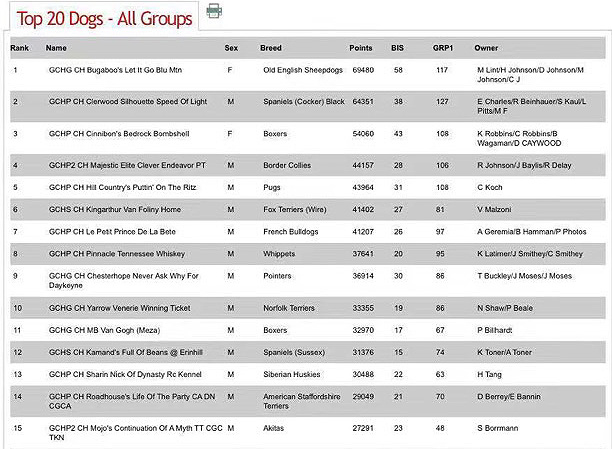Select GCHS CH Kingarthur Van Foliny Home
The width and height of the screenshot is (612, 449).
pyautogui.click(x=115, y=209)
